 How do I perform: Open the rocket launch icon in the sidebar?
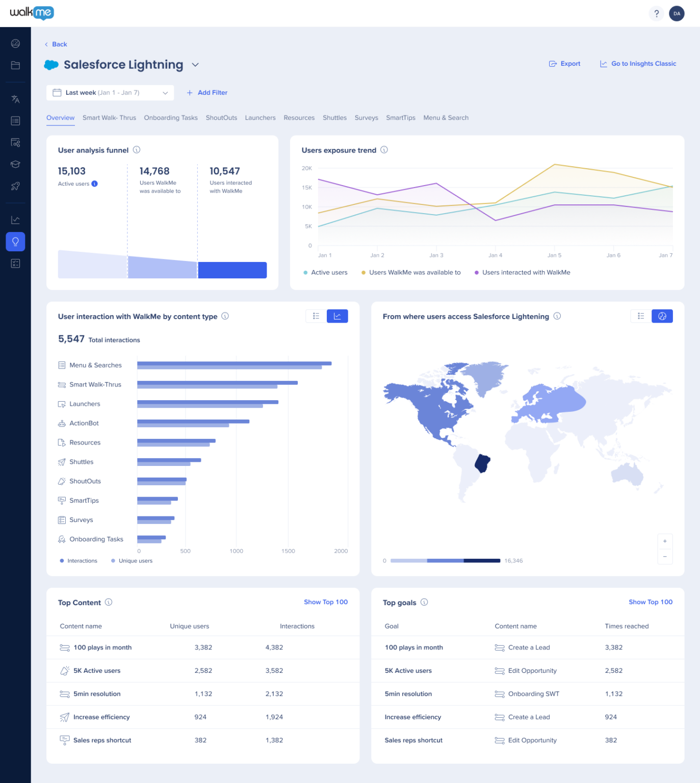15,187
